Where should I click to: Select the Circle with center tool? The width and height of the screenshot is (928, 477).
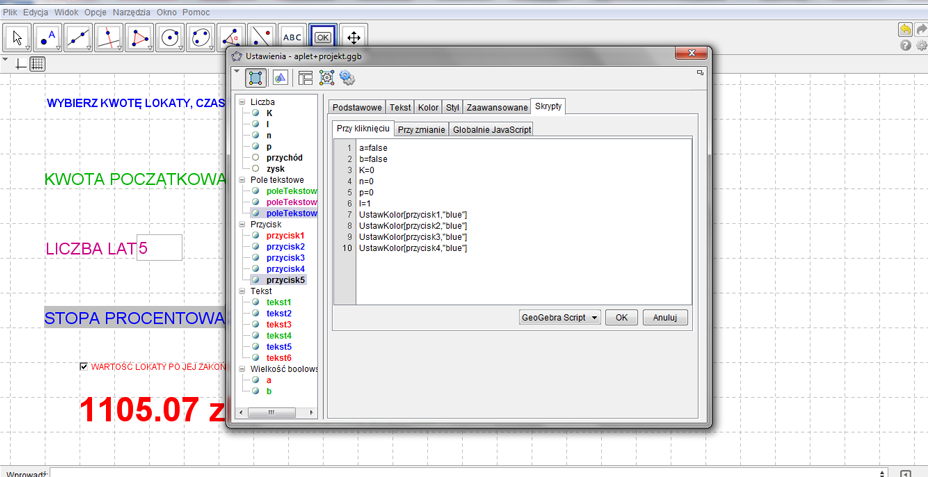pos(170,38)
